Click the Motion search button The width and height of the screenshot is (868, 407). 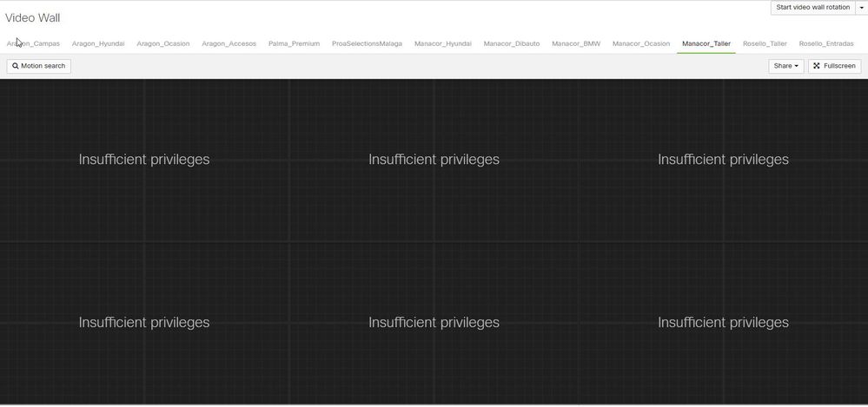(39, 66)
